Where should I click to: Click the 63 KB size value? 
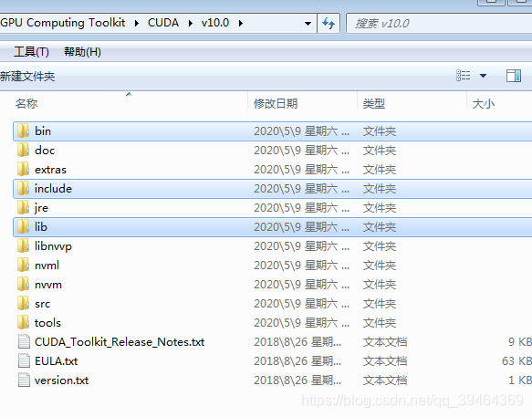point(516,360)
